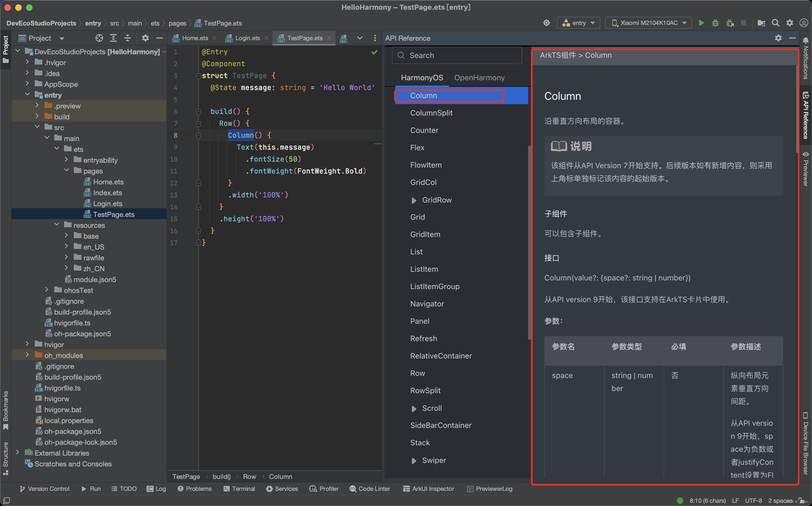
Task: Select RelativeContainer in API list
Action: pyautogui.click(x=441, y=356)
